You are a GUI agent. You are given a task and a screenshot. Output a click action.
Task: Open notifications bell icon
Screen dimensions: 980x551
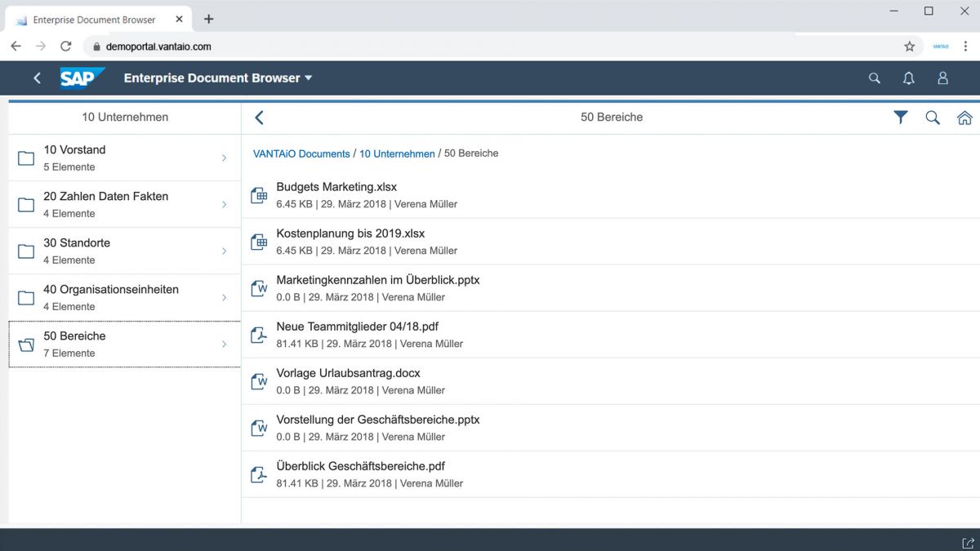pos(909,78)
